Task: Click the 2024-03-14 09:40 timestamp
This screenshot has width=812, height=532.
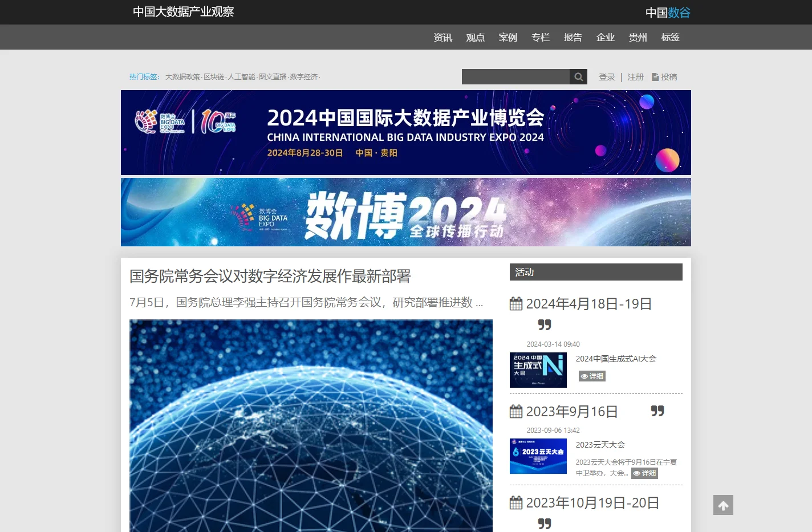Action: [x=553, y=344]
